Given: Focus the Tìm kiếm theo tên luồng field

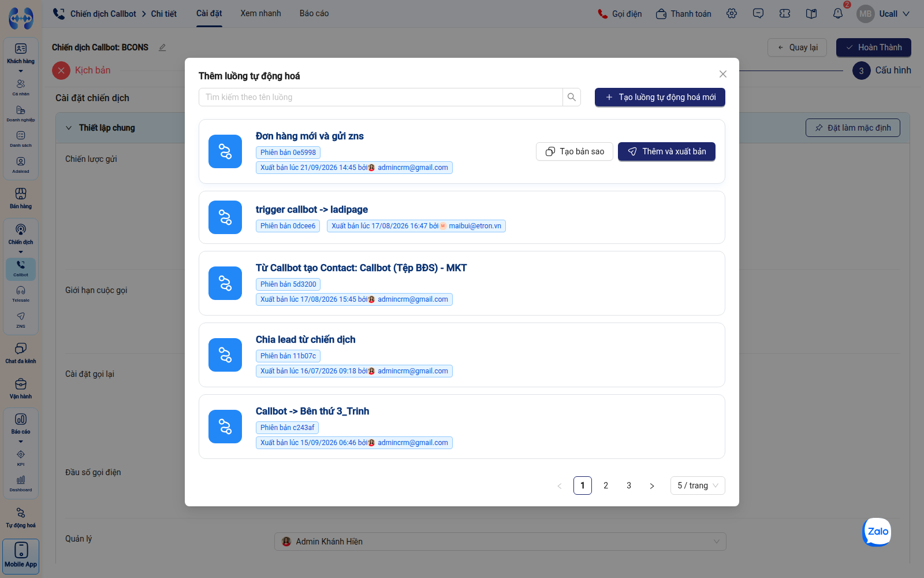Looking at the screenshot, I should coord(381,97).
